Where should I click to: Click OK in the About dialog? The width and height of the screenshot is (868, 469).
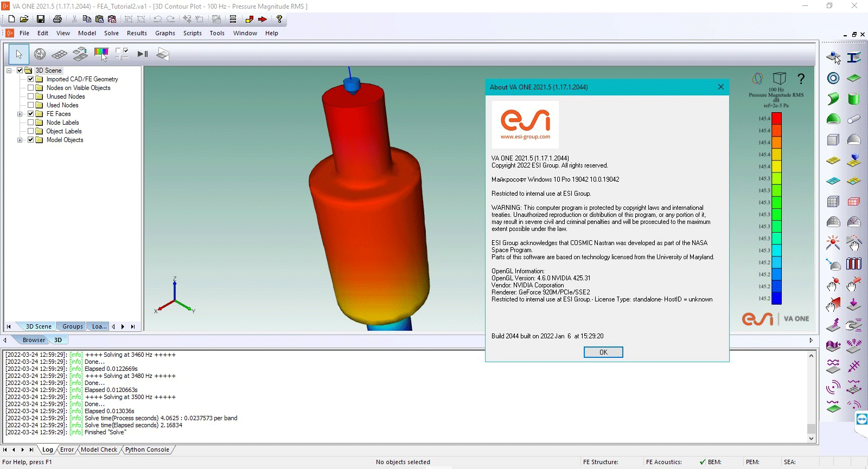pyautogui.click(x=603, y=352)
